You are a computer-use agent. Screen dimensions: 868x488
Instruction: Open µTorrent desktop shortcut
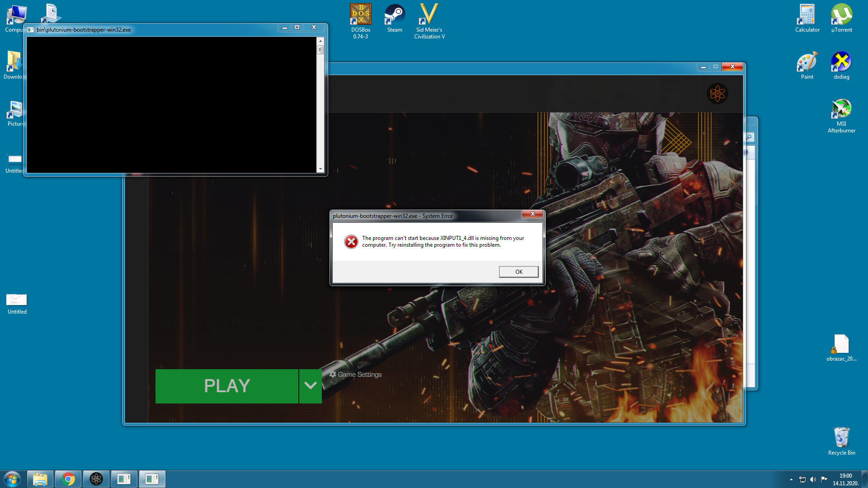842,19
